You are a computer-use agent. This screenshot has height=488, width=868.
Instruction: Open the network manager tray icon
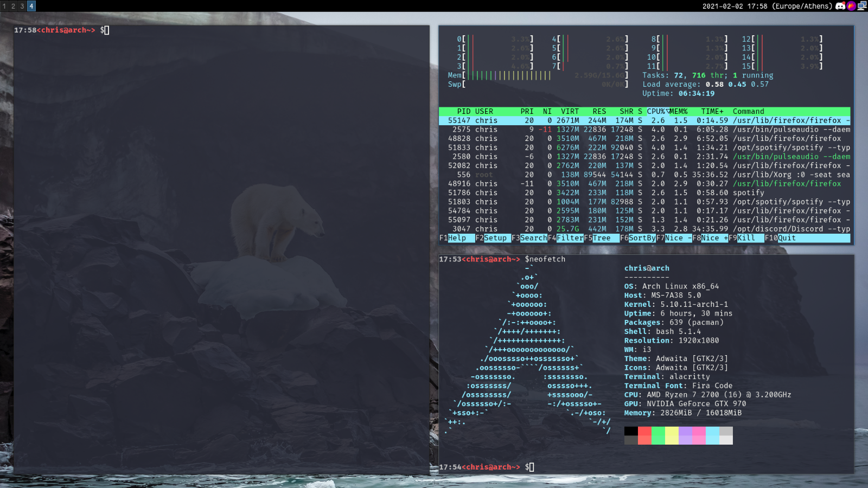click(862, 6)
